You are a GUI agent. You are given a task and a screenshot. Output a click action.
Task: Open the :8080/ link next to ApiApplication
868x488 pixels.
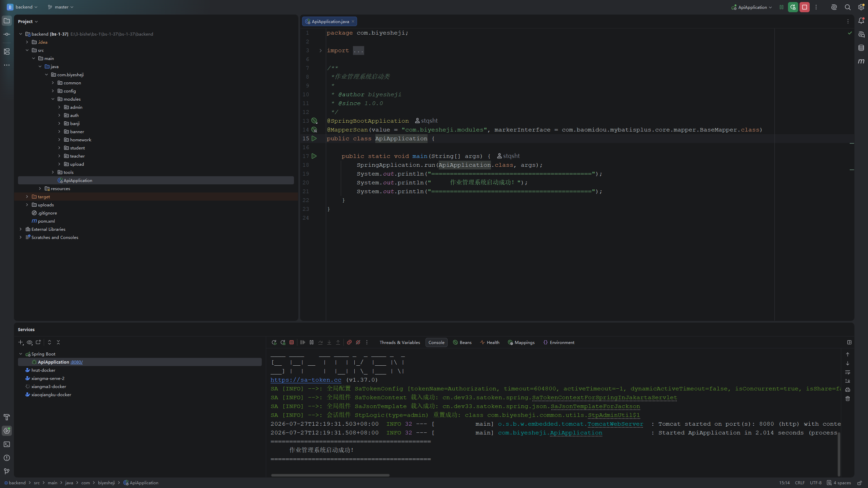pos(77,362)
